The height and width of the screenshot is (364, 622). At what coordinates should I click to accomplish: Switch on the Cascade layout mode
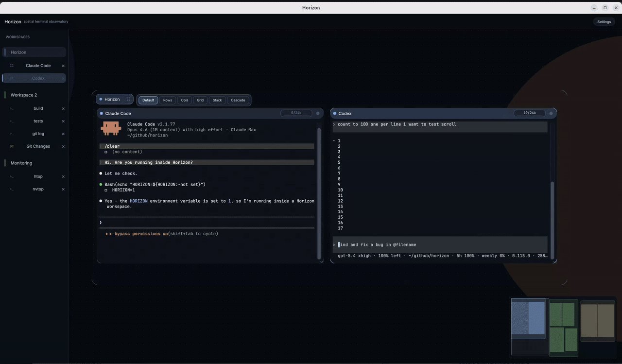tap(238, 100)
